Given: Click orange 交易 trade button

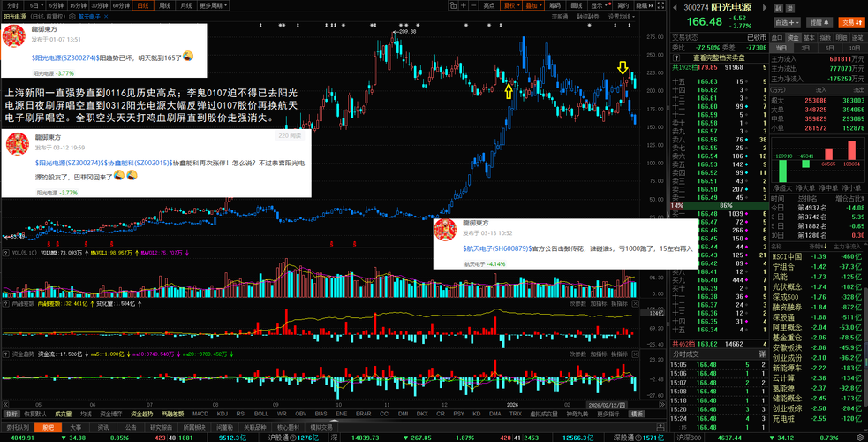Looking at the screenshot, I should pos(852,23).
